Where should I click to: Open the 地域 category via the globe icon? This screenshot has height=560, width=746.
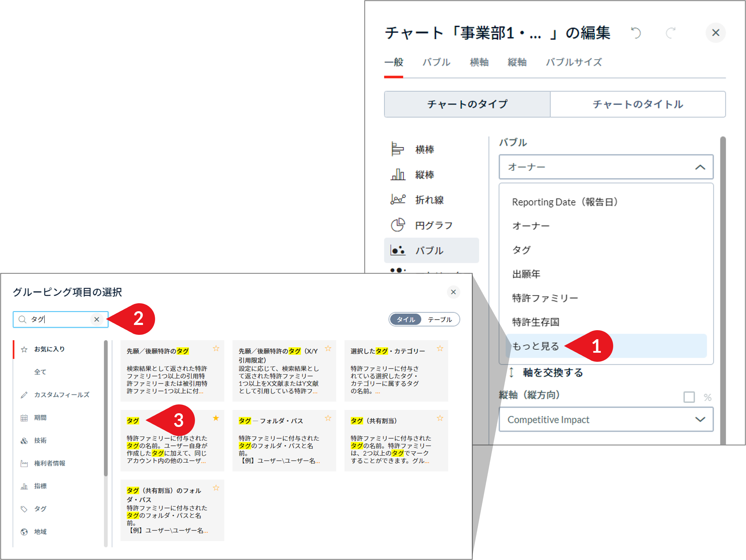(x=24, y=532)
